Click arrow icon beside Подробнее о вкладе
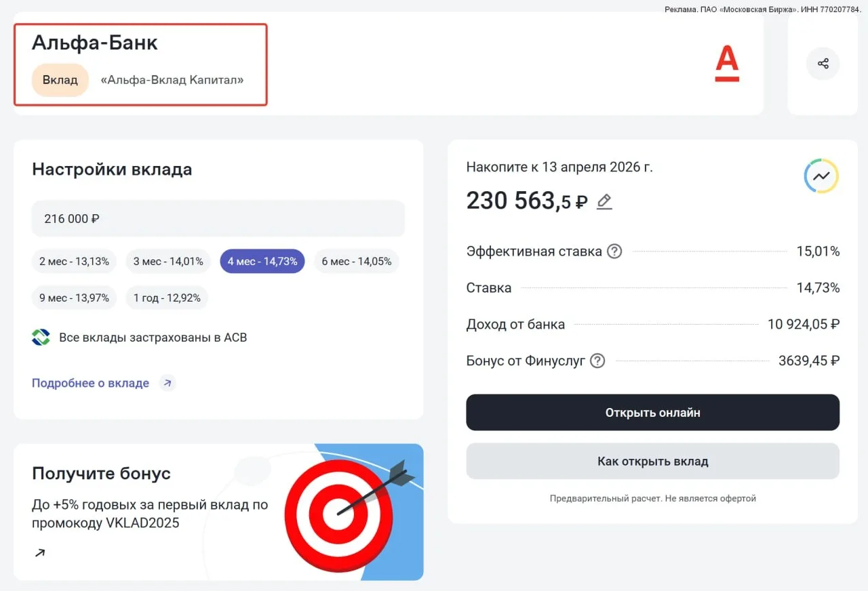The image size is (868, 591). click(x=167, y=383)
